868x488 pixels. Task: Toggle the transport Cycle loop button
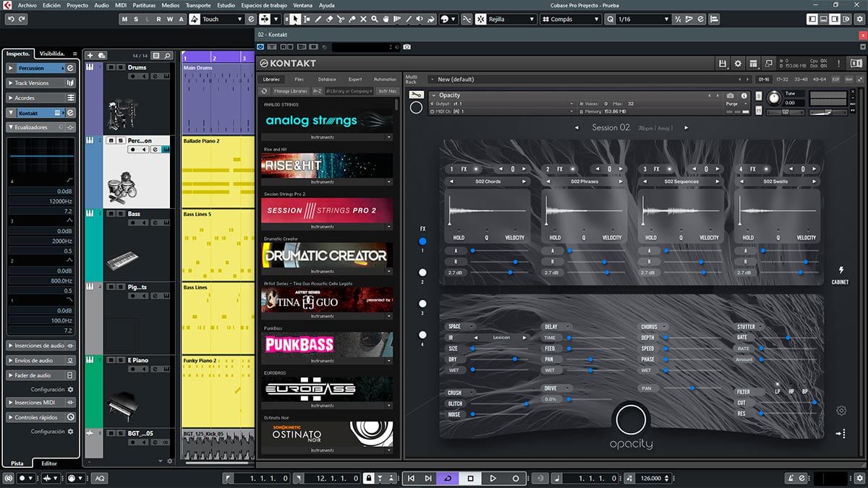pos(448,478)
